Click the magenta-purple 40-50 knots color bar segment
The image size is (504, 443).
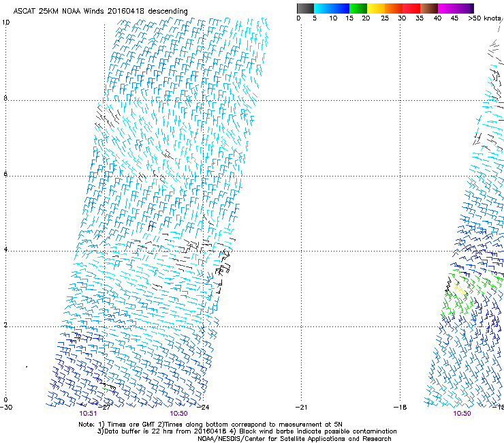click(456, 8)
